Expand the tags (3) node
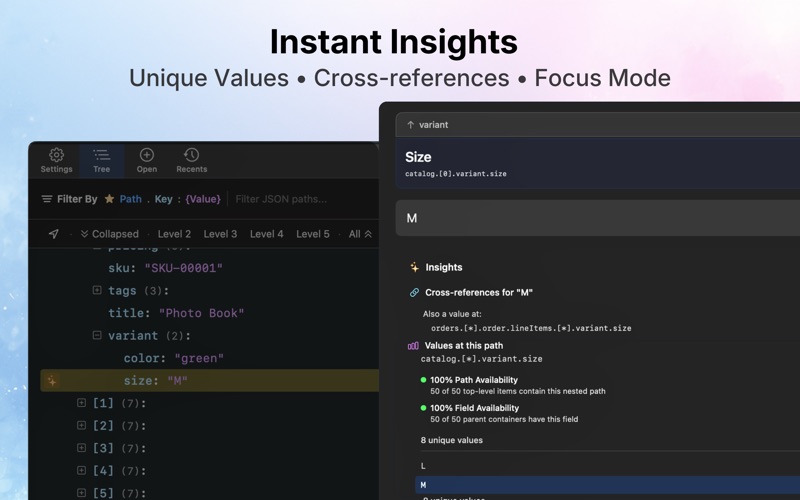Viewport: 800px width, 500px height. click(97, 290)
